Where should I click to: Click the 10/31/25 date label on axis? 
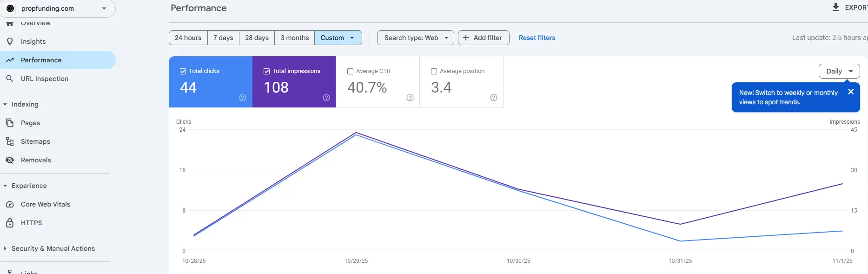coord(680,261)
